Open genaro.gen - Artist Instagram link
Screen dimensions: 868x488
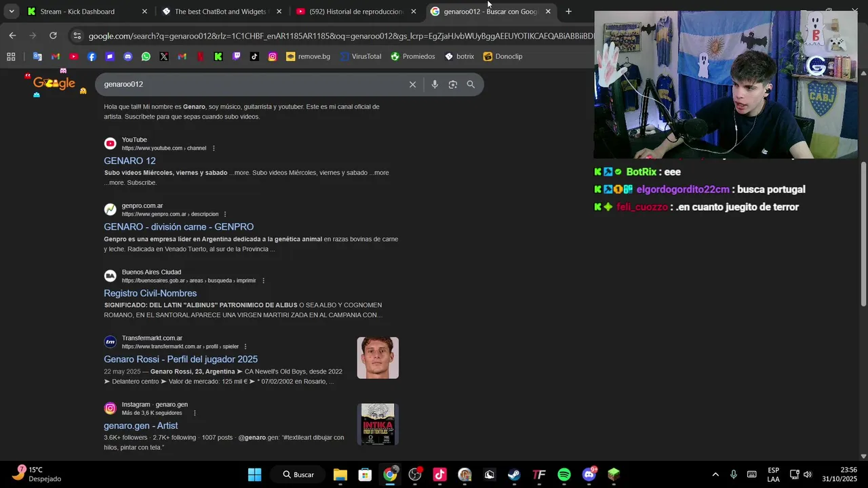[140, 426]
